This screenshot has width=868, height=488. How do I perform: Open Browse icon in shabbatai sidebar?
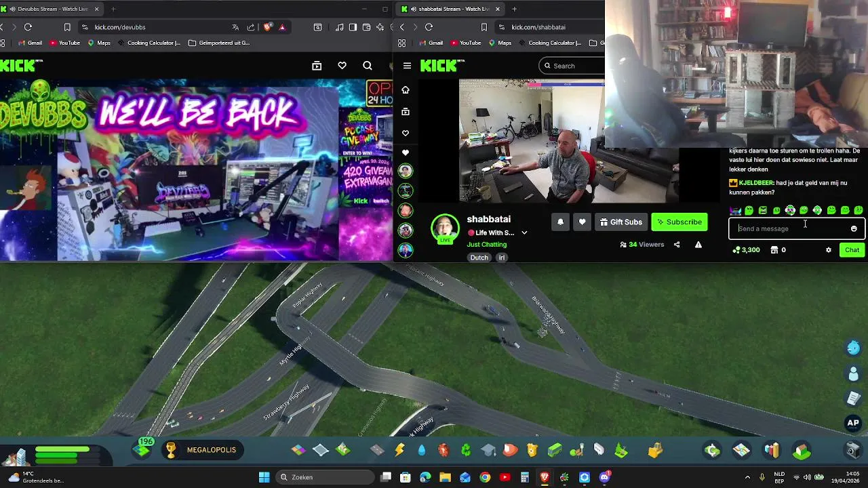pos(406,111)
